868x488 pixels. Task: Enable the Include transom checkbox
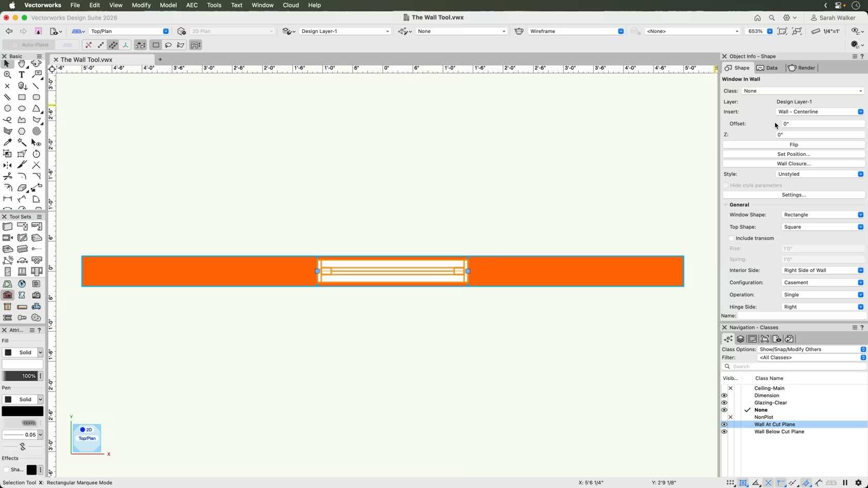732,239
